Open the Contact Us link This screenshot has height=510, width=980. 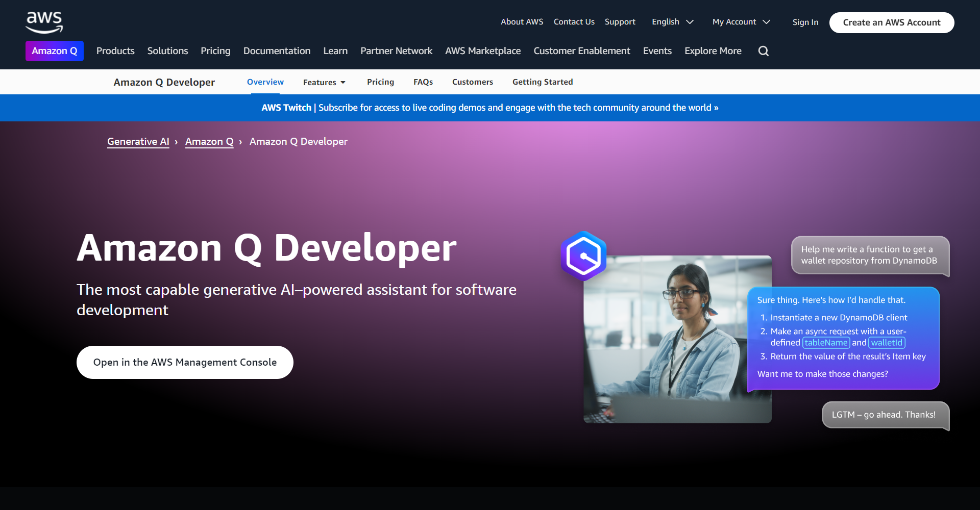pyautogui.click(x=574, y=22)
